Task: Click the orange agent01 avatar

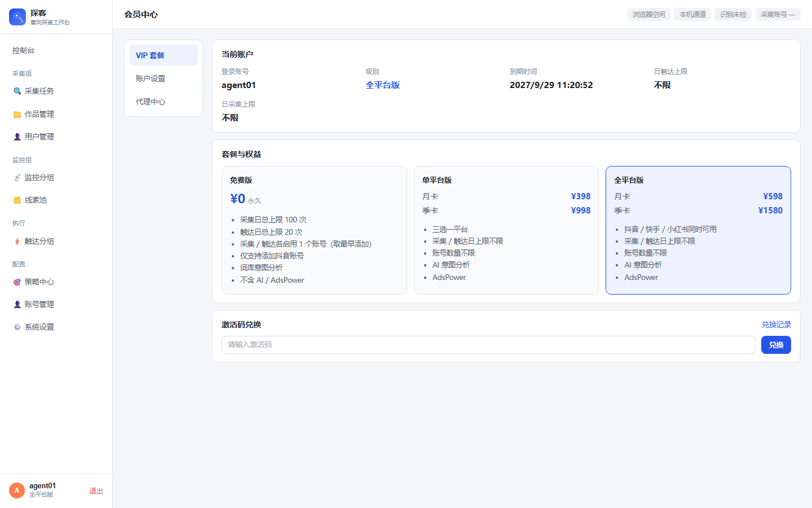Action: pos(17,491)
